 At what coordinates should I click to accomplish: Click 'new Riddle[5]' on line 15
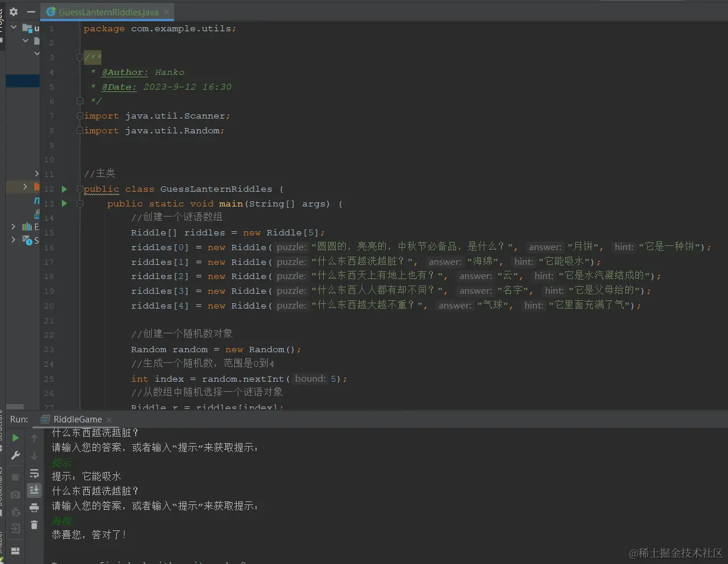click(x=281, y=232)
